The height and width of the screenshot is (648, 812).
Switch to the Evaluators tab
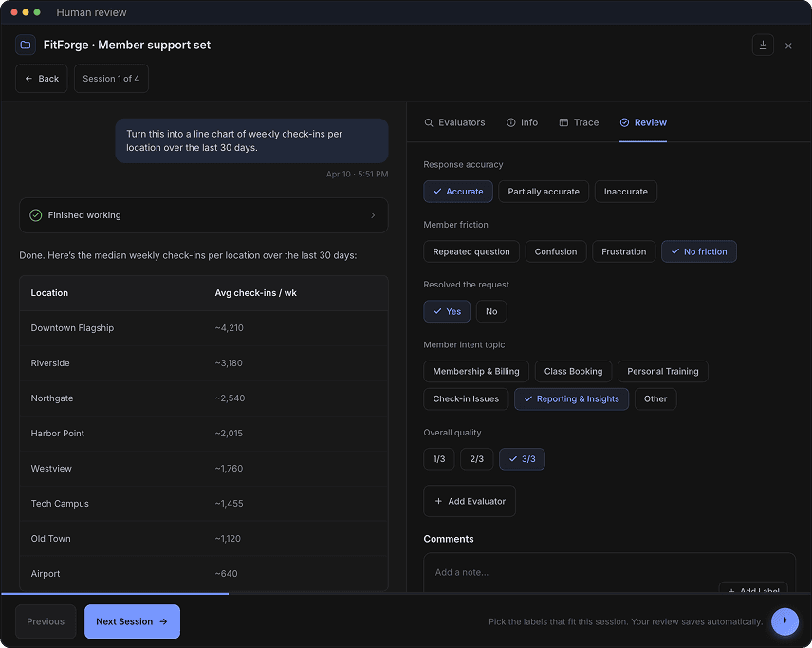tap(454, 122)
